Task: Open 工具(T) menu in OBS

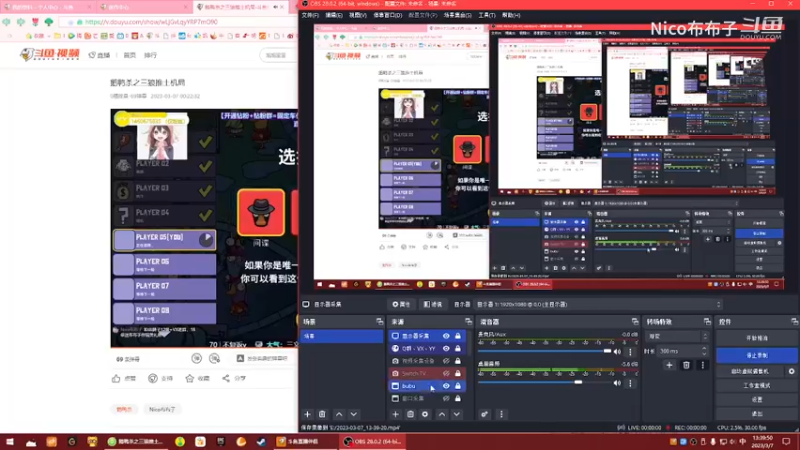Action: pyautogui.click(x=487, y=15)
